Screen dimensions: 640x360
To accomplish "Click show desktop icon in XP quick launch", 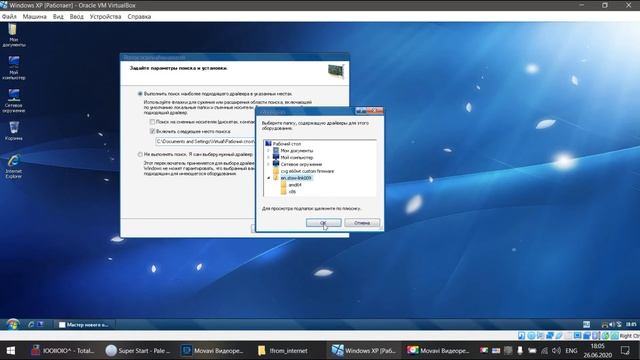I will pos(40,324).
